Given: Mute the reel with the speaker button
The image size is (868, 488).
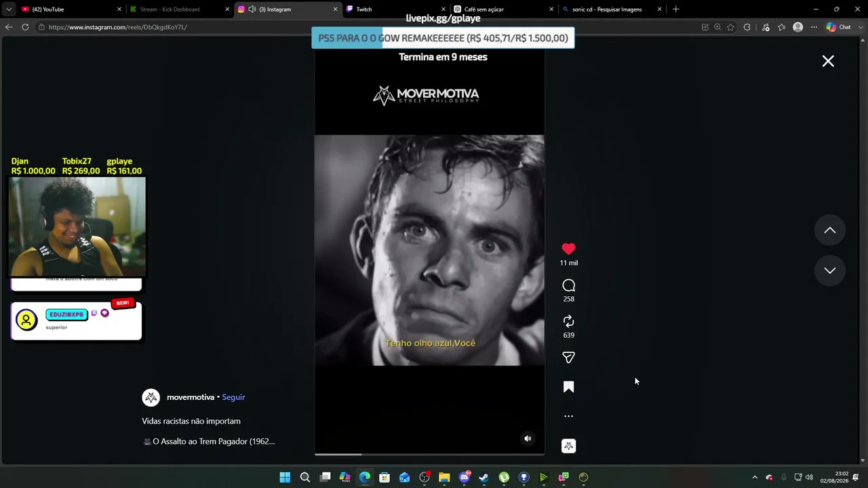Looking at the screenshot, I should coord(528,439).
